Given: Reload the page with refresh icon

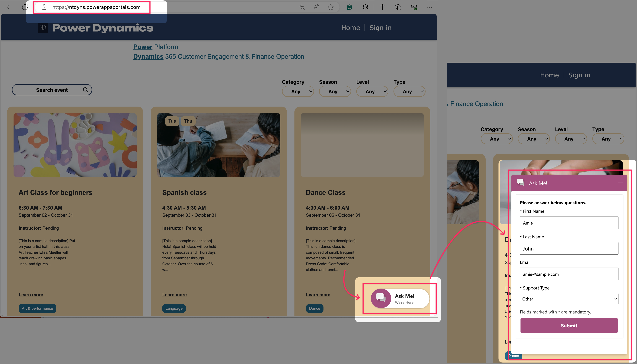Looking at the screenshot, I should coord(25,7).
